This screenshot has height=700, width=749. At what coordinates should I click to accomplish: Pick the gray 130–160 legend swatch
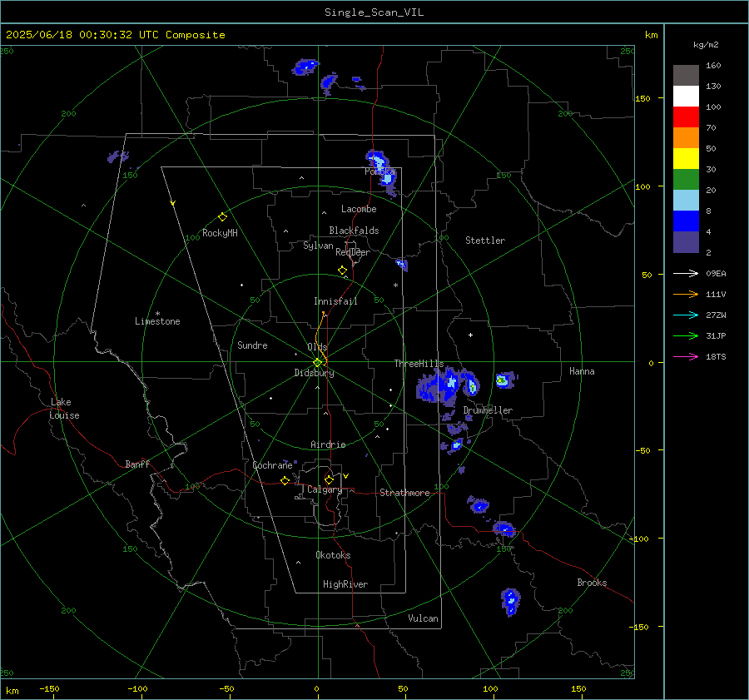(x=686, y=76)
